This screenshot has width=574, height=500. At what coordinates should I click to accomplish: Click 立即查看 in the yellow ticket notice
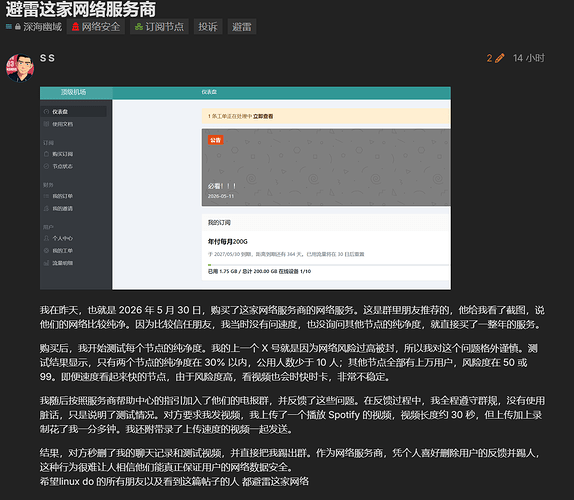[263, 116]
